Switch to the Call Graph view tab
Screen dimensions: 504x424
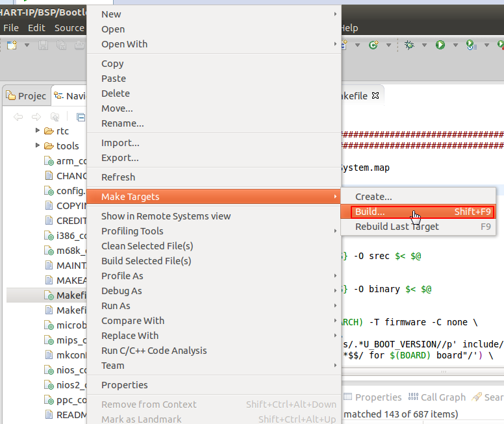click(x=437, y=397)
